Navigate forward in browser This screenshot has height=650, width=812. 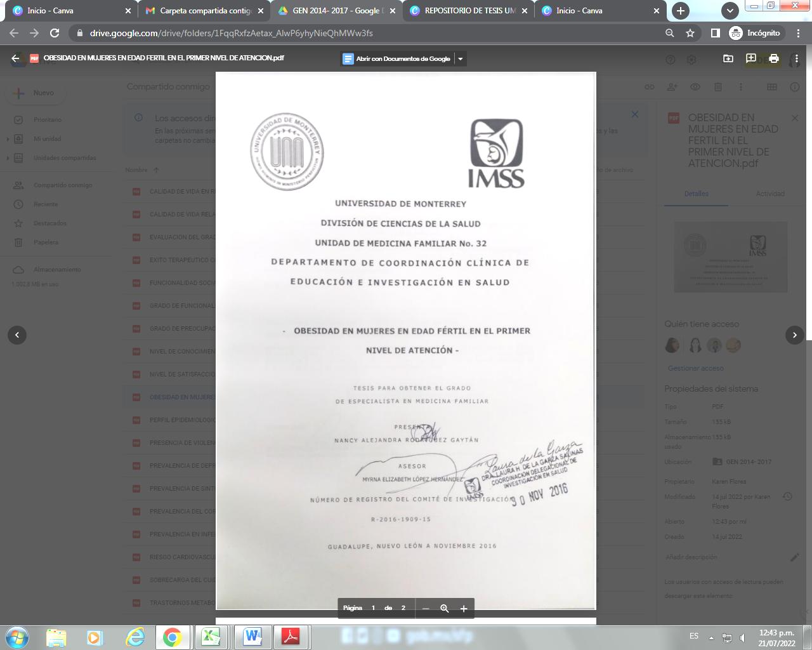click(x=34, y=33)
